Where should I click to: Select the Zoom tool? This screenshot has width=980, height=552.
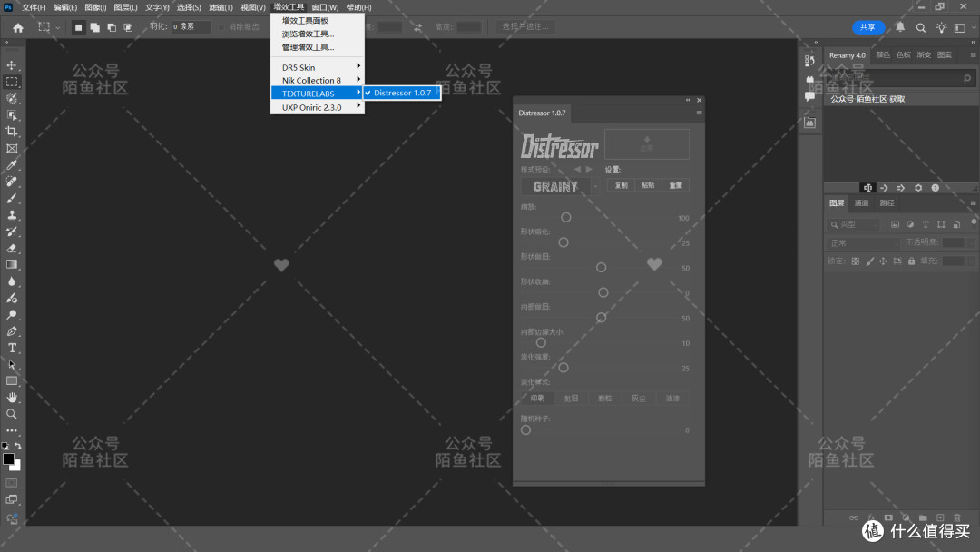[x=11, y=414]
